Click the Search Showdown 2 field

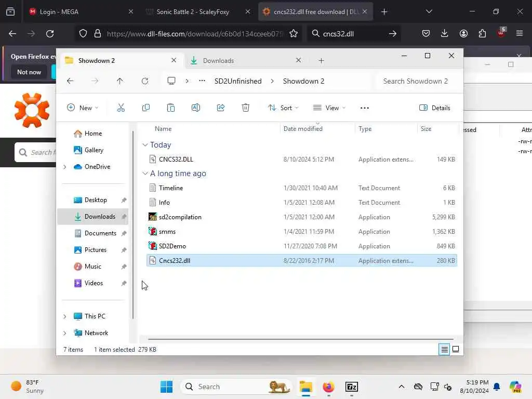click(418, 81)
